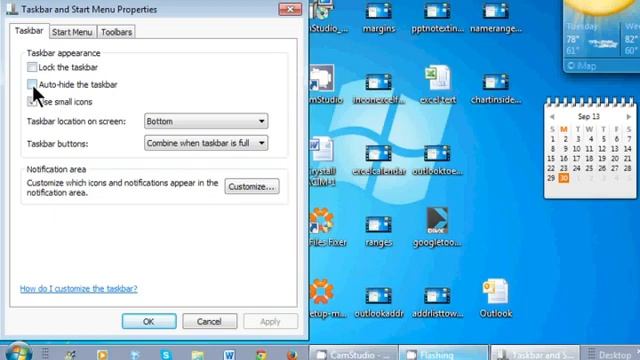The width and height of the screenshot is (640, 360).
Task: Click date 28 in calendar gadget
Action: coord(628,168)
